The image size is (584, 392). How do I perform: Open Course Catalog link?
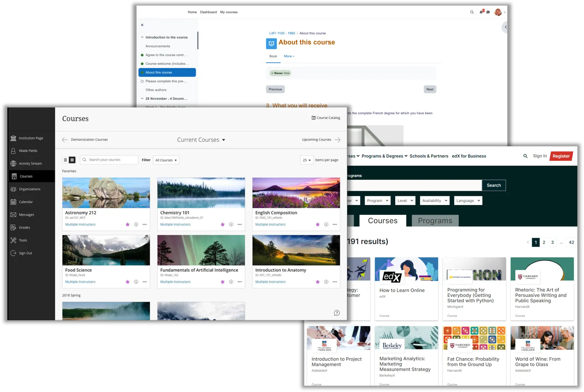click(326, 118)
